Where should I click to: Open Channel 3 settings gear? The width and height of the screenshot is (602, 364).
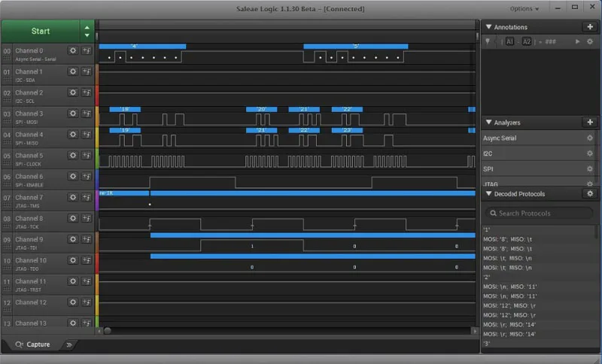tap(72, 114)
